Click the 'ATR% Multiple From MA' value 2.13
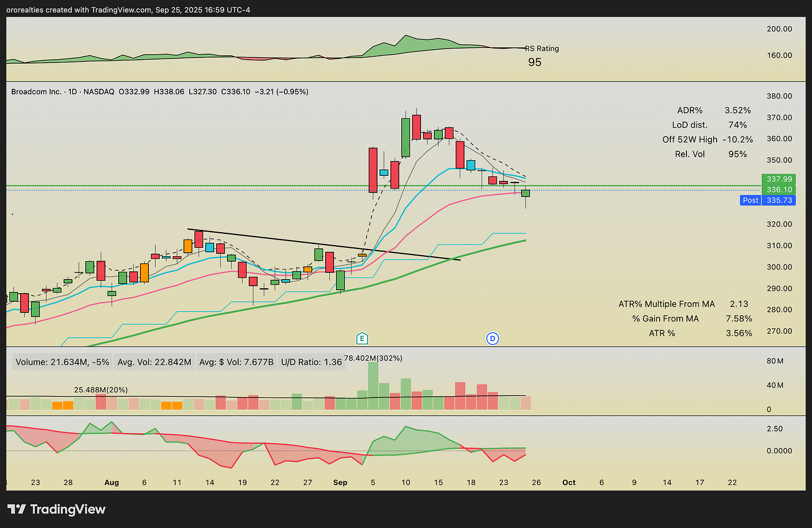The height and width of the screenshot is (528, 812). tap(739, 304)
